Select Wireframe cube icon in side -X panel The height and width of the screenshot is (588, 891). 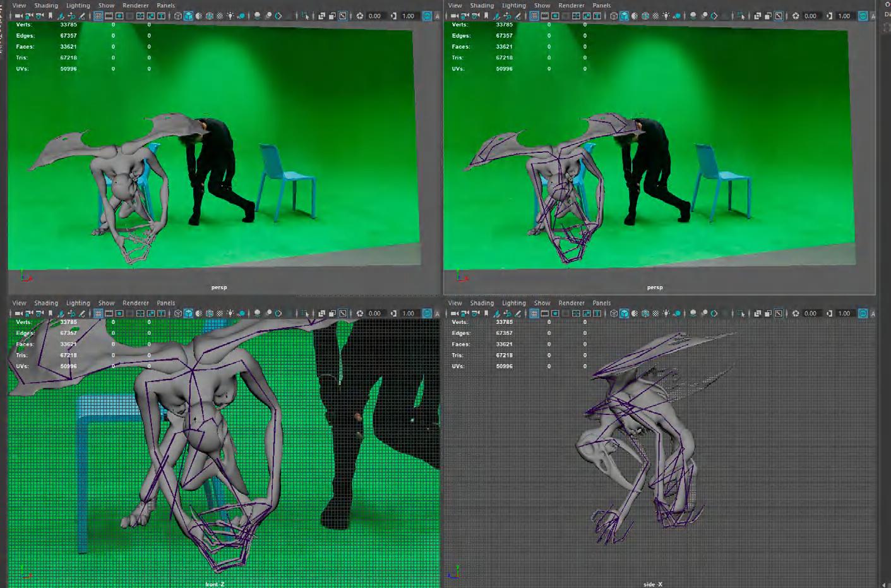(614, 313)
